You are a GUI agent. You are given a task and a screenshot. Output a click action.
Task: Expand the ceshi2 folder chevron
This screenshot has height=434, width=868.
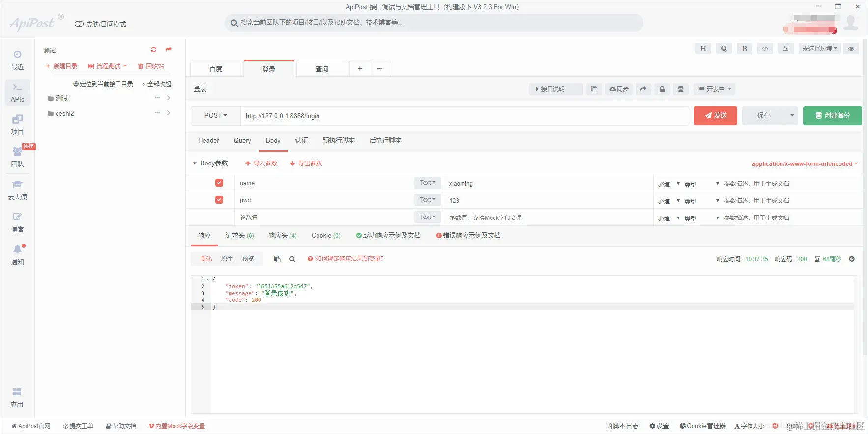point(169,113)
